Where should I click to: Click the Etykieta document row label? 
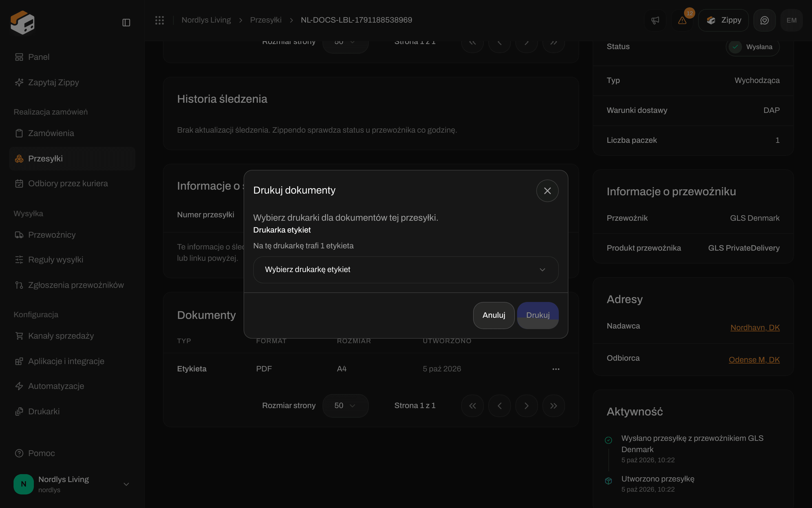pos(192,369)
